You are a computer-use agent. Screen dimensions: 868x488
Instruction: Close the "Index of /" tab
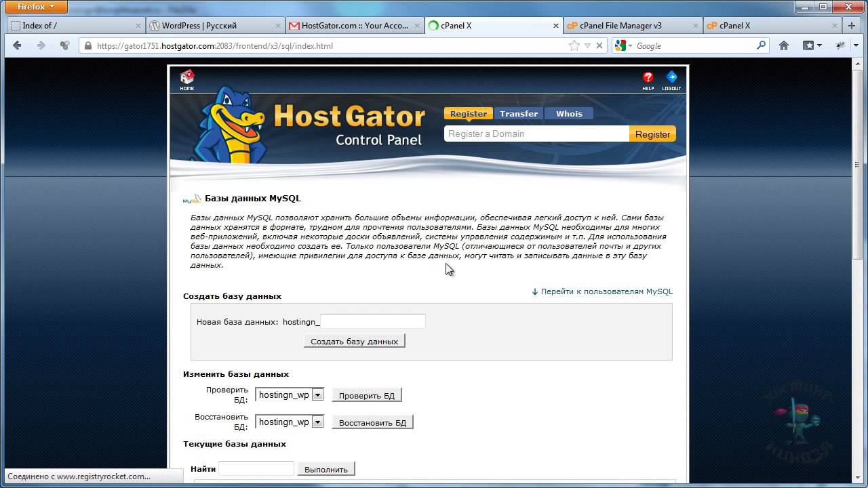click(137, 26)
